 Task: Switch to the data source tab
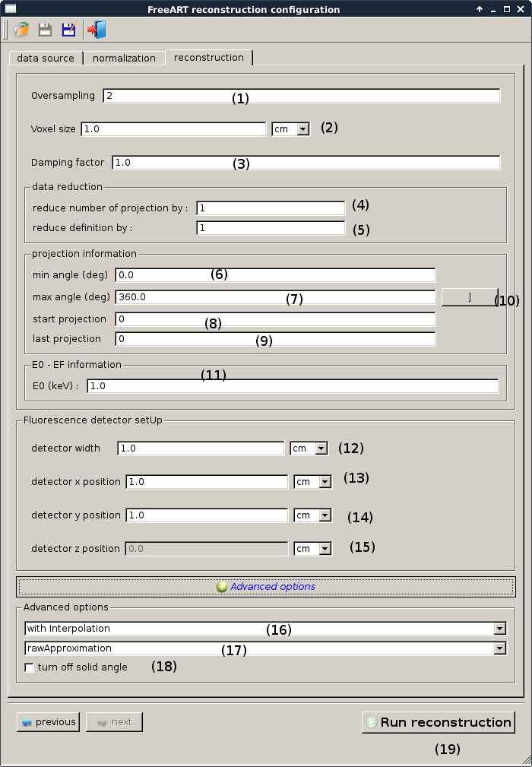pos(46,59)
